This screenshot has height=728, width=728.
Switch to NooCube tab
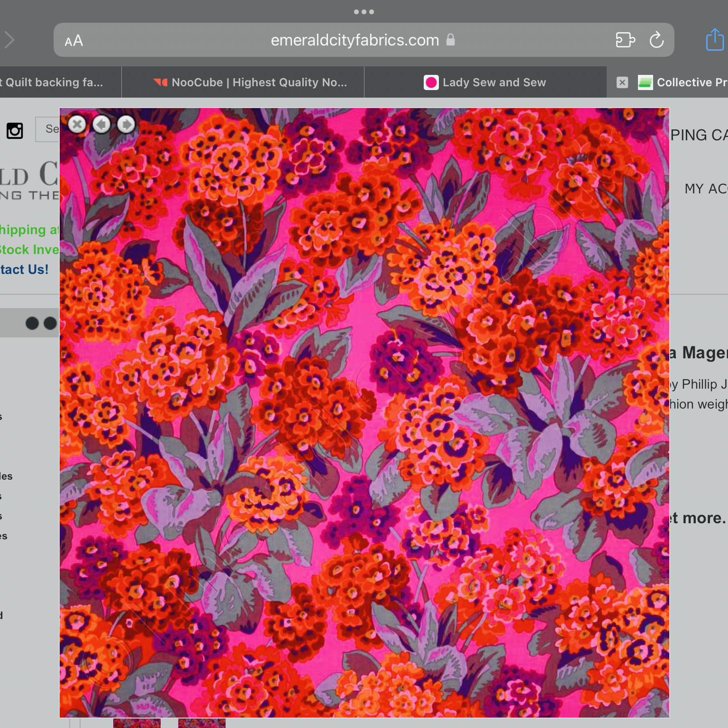[x=243, y=82]
